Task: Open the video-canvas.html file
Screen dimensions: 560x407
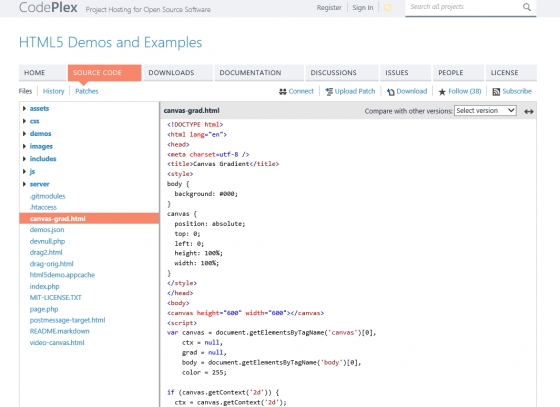Action: pos(57,343)
